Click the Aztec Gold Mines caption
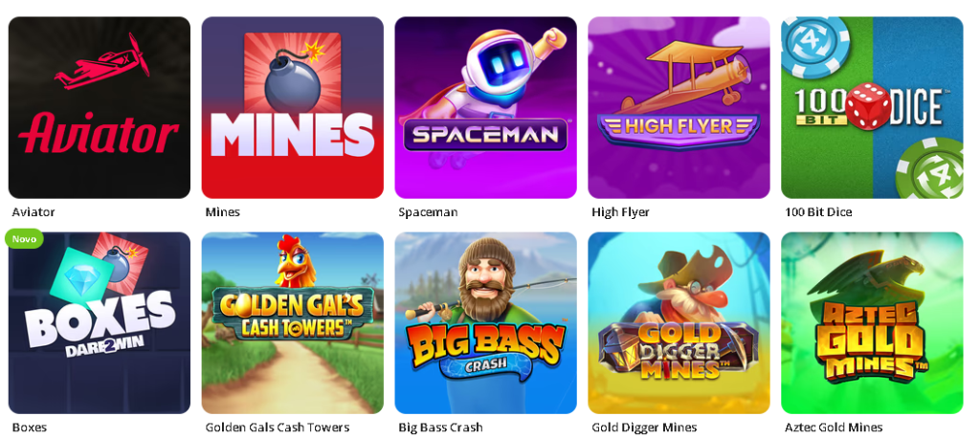Image resolution: width=980 pixels, height=439 pixels. coord(834,428)
